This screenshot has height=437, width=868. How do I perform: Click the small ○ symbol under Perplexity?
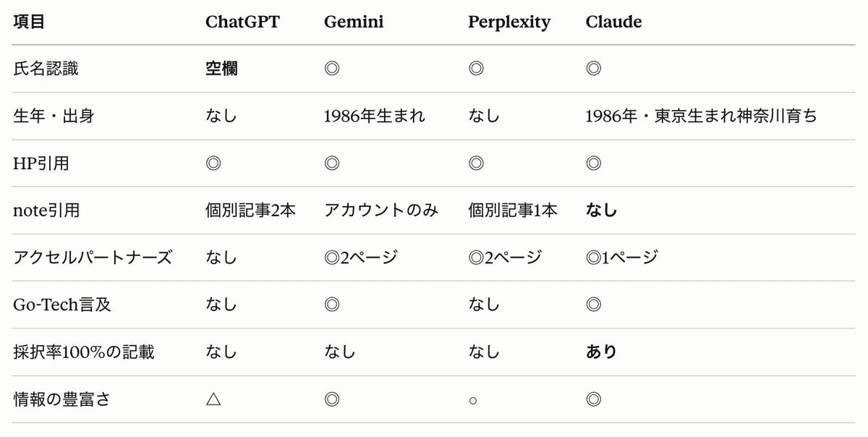point(472,400)
